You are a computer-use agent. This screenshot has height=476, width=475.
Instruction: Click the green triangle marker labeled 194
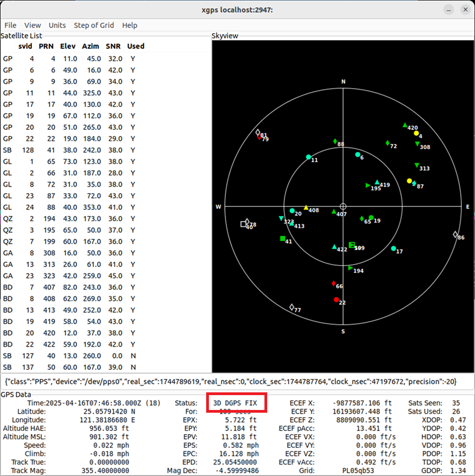[351, 268]
